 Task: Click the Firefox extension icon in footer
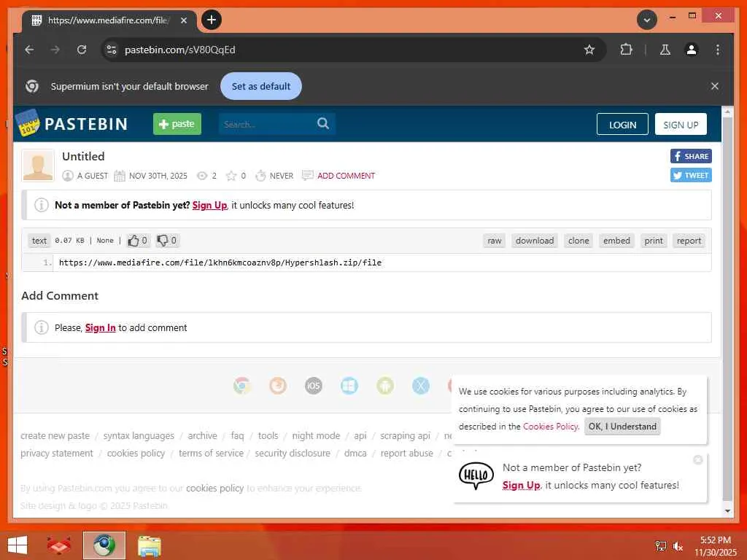pyautogui.click(x=278, y=385)
